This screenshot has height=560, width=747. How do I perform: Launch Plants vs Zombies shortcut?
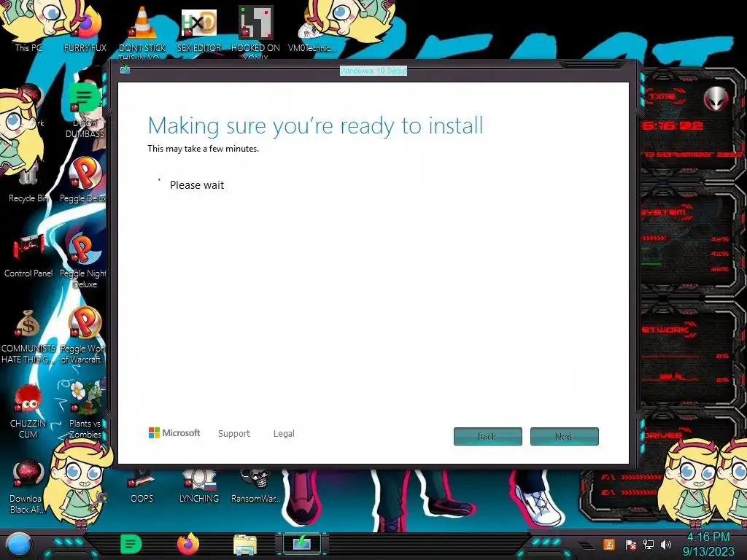pyautogui.click(x=86, y=410)
